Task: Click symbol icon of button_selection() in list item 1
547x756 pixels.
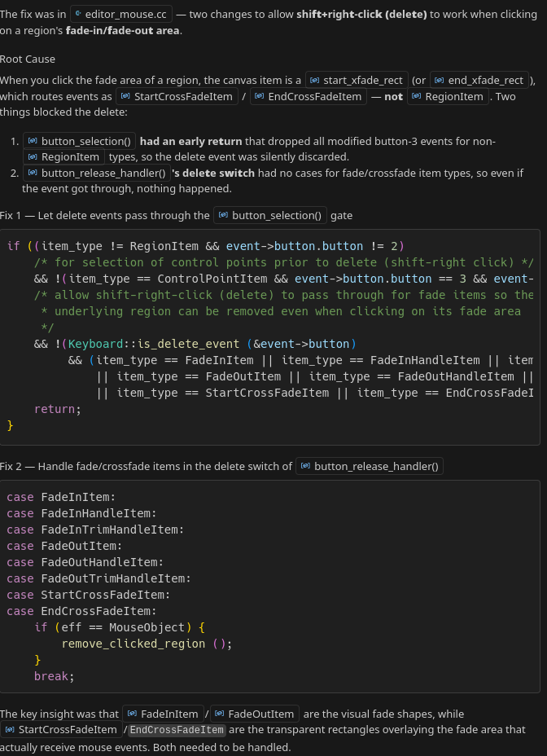Action: tap(33, 141)
